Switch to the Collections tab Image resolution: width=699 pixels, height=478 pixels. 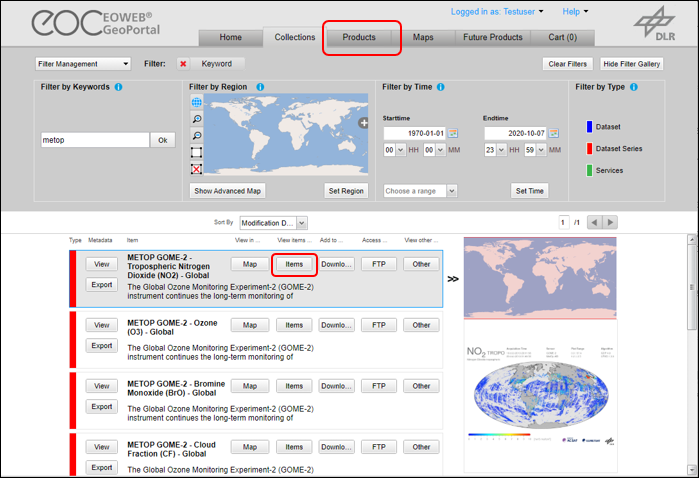(x=295, y=37)
